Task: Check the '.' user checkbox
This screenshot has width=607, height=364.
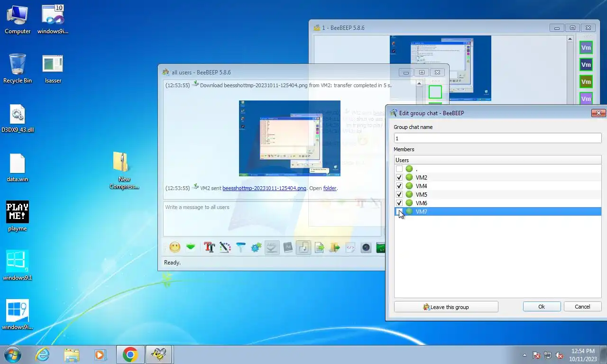Action: click(x=399, y=169)
